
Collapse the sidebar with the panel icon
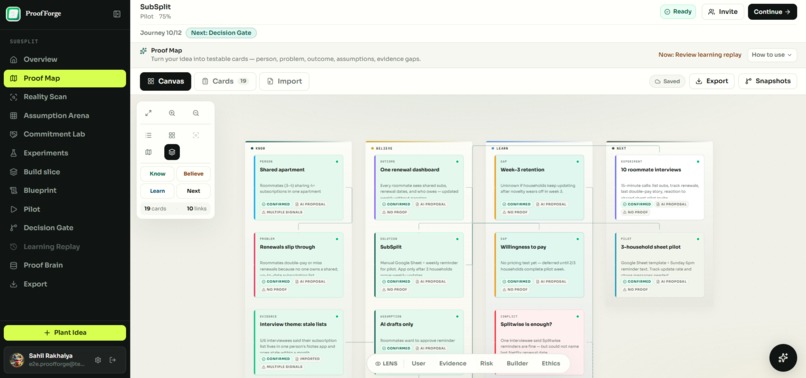pos(117,14)
